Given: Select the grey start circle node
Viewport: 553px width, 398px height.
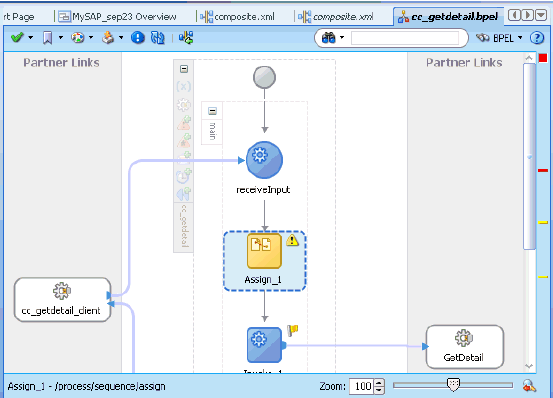Looking at the screenshot, I should [264, 78].
